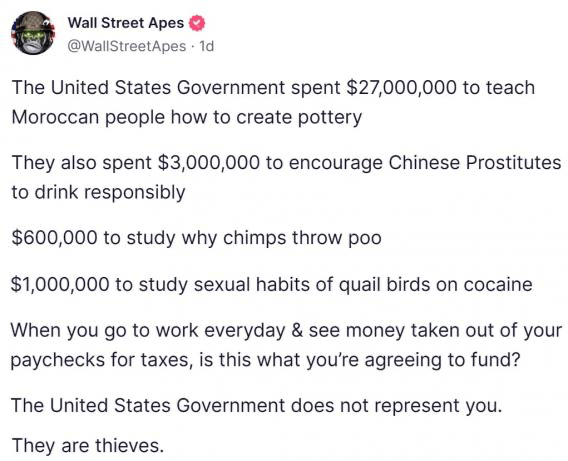Click 'The United States Government spent' opening text
This screenshot has height=461, width=568.
tap(176, 88)
